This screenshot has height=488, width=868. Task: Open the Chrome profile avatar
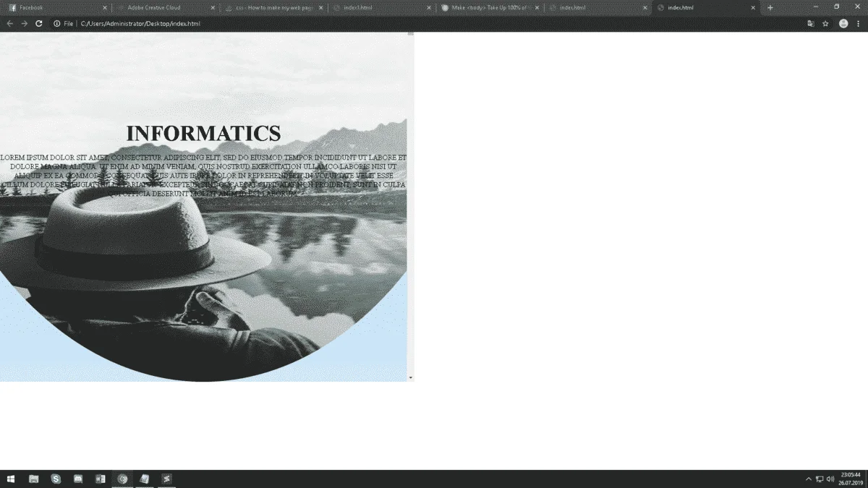point(843,24)
